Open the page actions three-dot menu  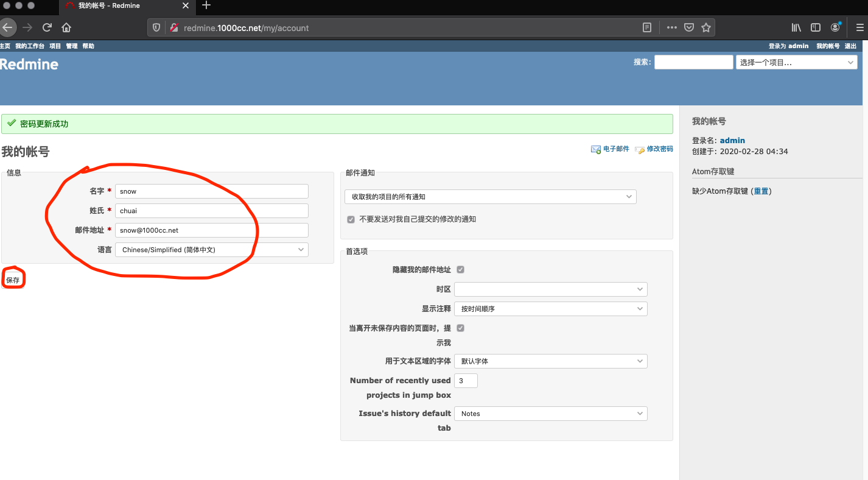pos(672,27)
